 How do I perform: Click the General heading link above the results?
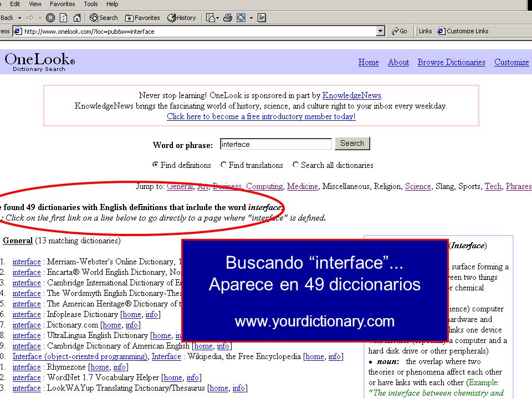18,241
